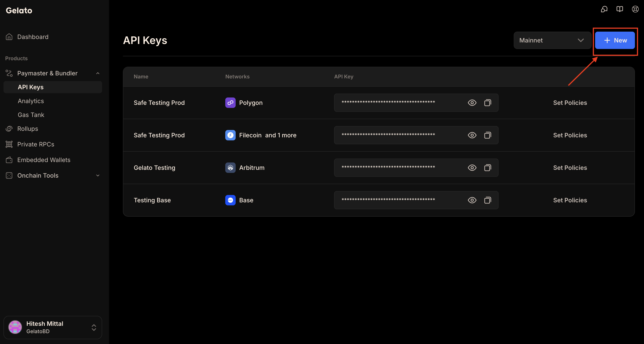
Task: Open the Mainnet network dropdown
Action: [552, 40]
